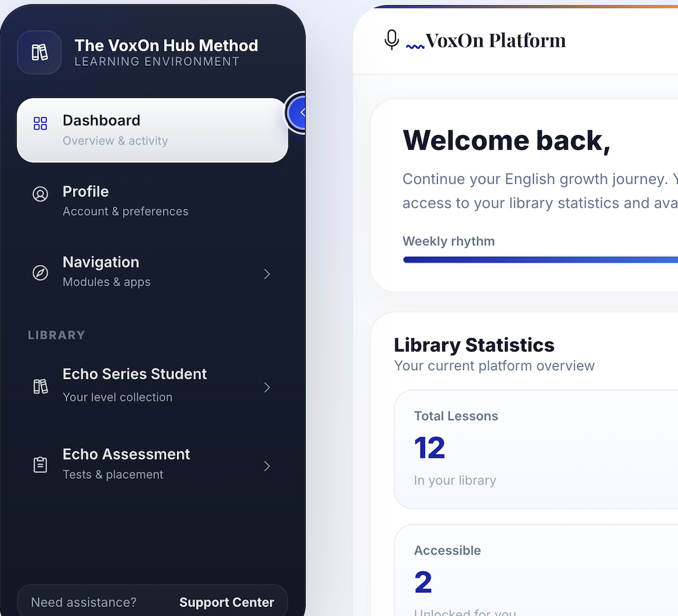
Task: Click the 'LEARNING ENVIRONMENT' subtitle
Action: [x=157, y=61]
